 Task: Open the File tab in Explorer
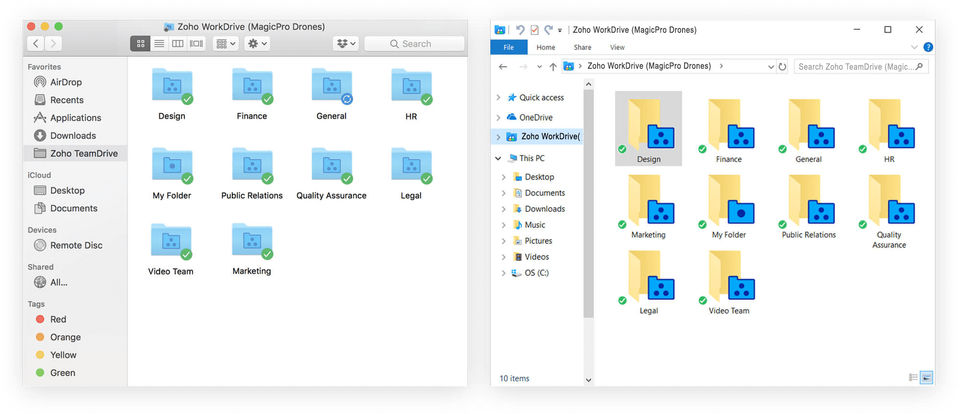pyautogui.click(x=509, y=47)
